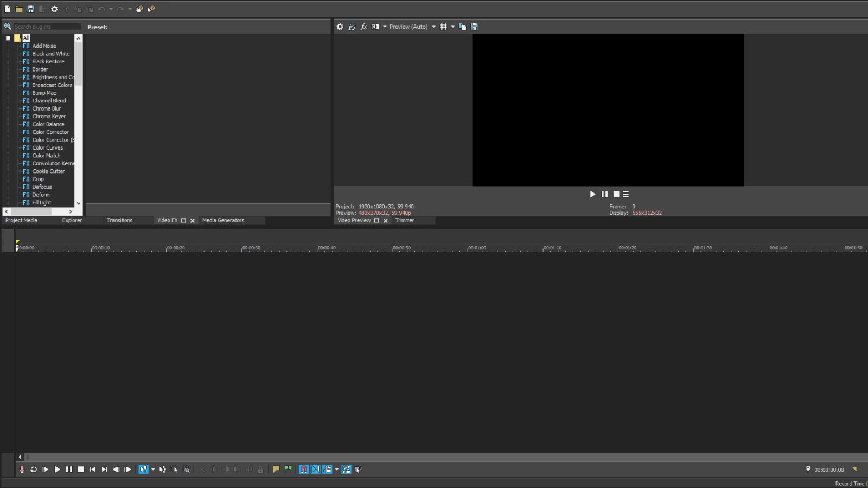Toggle auto ripple editing
This screenshot has height=488, width=868.
(327, 470)
